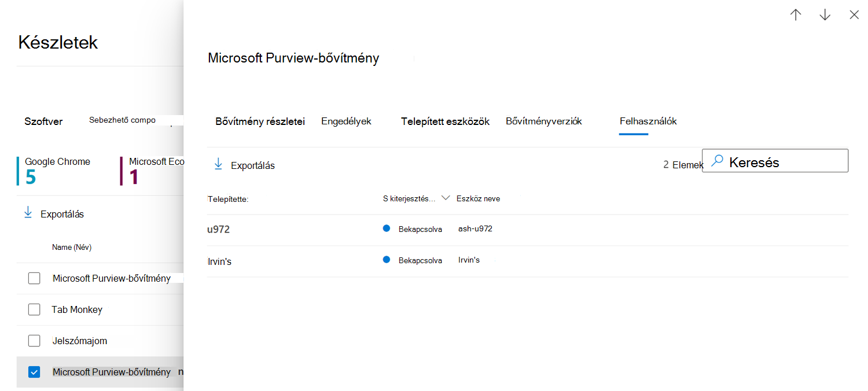Click into the Keresés search field

click(x=775, y=161)
